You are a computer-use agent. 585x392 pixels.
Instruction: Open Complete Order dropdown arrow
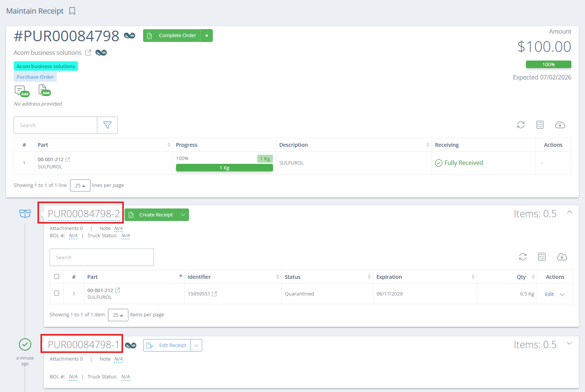pyautogui.click(x=207, y=36)
